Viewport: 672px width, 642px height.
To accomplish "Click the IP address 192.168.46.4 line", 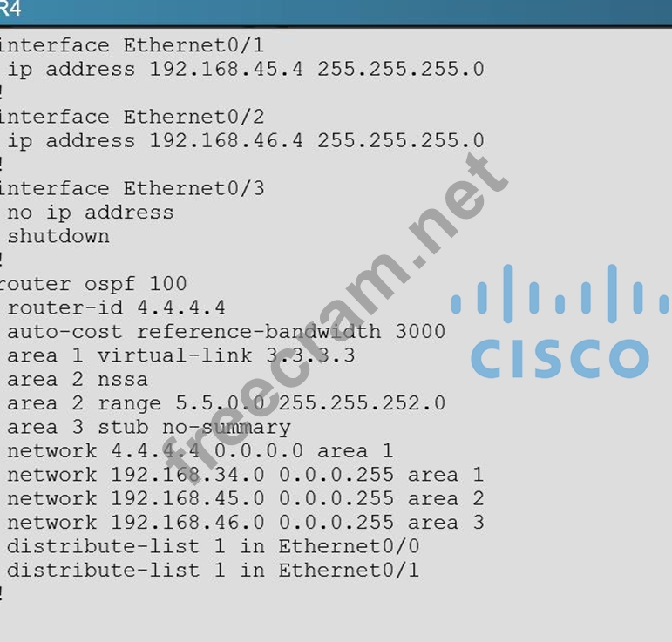I will pyautogui.click(x=245, y=140).
